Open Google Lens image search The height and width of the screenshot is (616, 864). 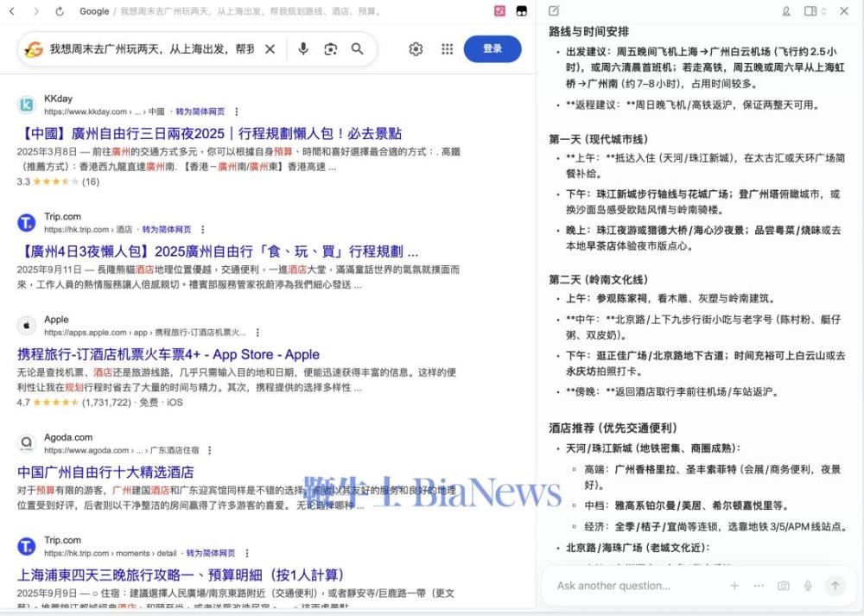click(x=330, y=49)
